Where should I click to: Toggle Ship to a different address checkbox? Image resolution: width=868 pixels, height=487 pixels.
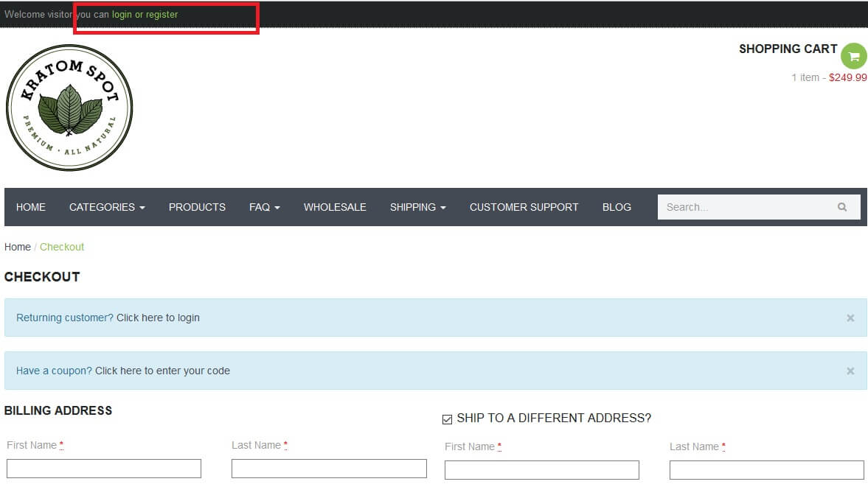coord(448,419)
